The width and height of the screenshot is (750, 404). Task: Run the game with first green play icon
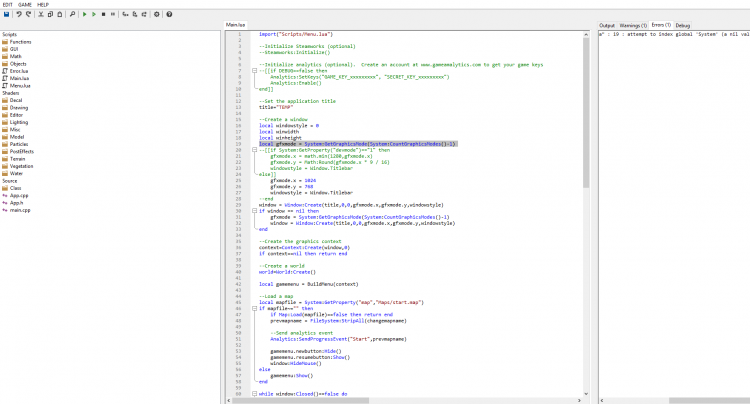coord(84,15)
